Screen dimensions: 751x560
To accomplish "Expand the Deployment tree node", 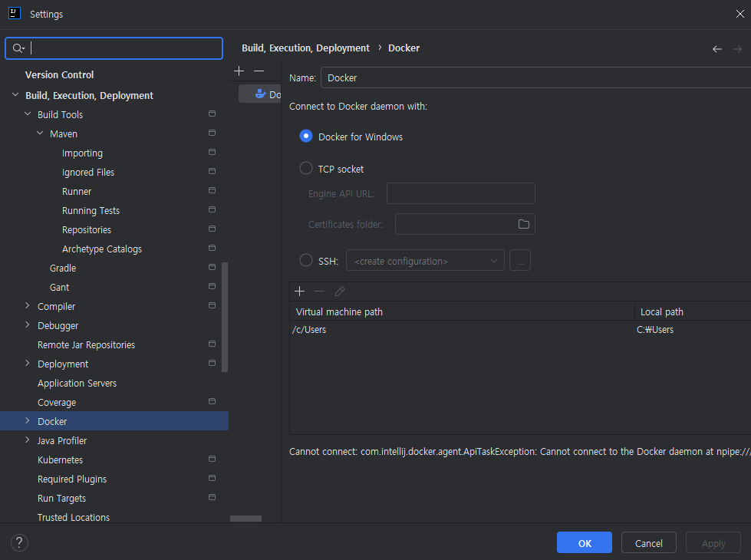I will [x=28, y=363].
